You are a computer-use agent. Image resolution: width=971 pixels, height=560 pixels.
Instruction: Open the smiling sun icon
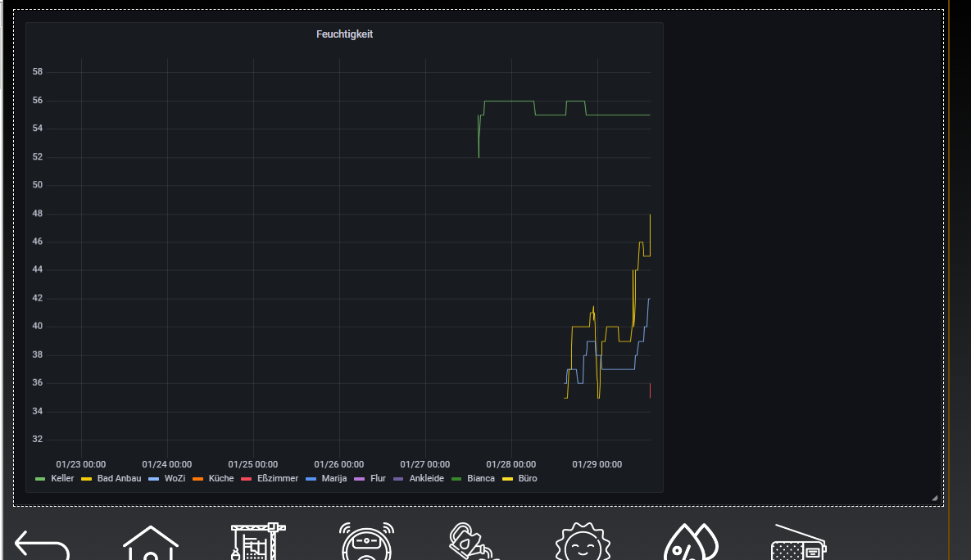coord(583,541)
